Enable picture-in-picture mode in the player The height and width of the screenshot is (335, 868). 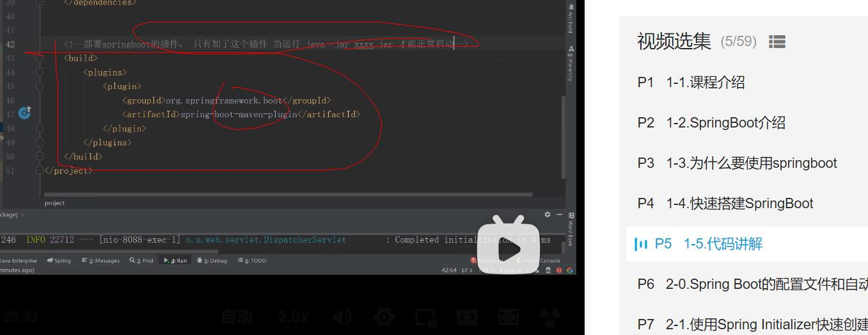pyautogui.click(x=425, y=316)
